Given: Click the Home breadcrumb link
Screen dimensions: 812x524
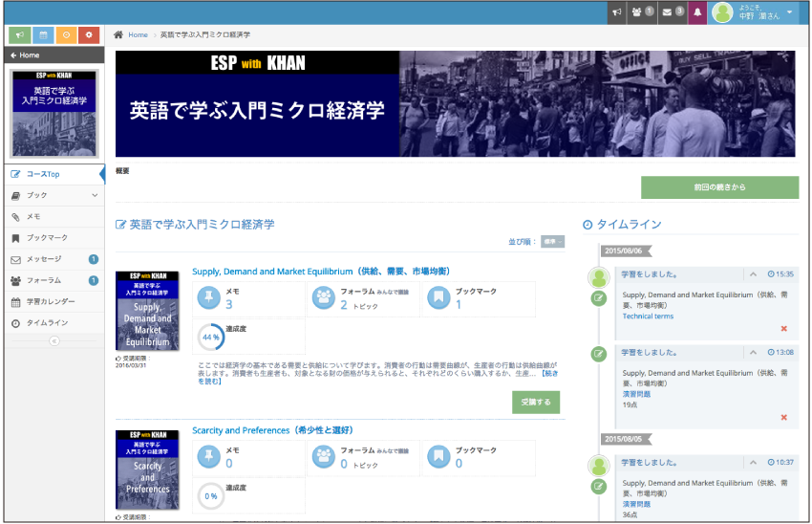Looking at the screenshot, I should coord(139,34).
